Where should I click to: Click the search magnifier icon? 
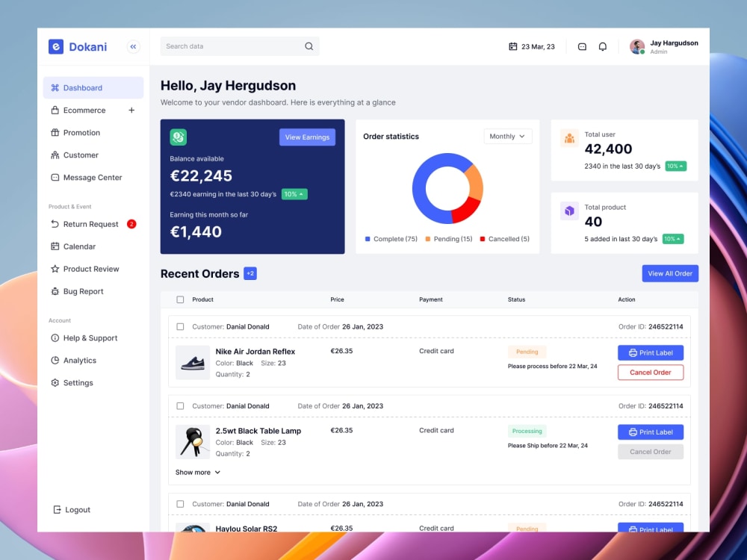click(309, 46)
